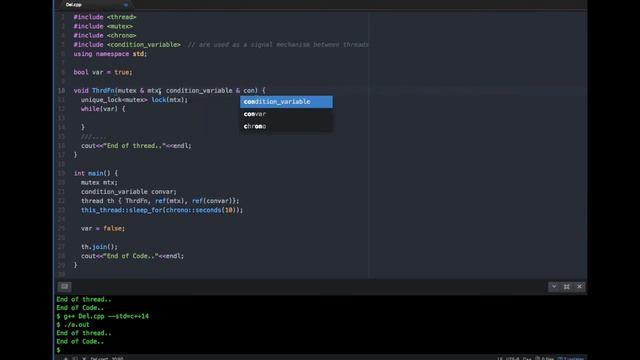Click the empty terminal prompt on last line

58,350
